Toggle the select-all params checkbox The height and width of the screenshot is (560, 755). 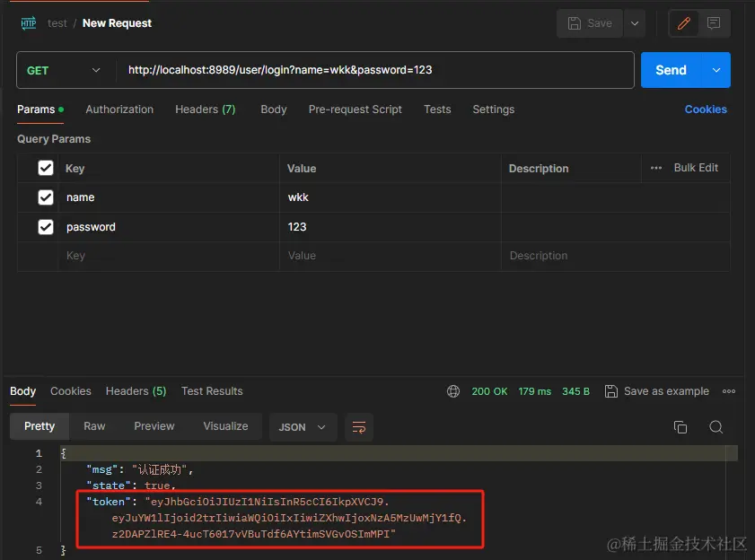coord(46,168)
